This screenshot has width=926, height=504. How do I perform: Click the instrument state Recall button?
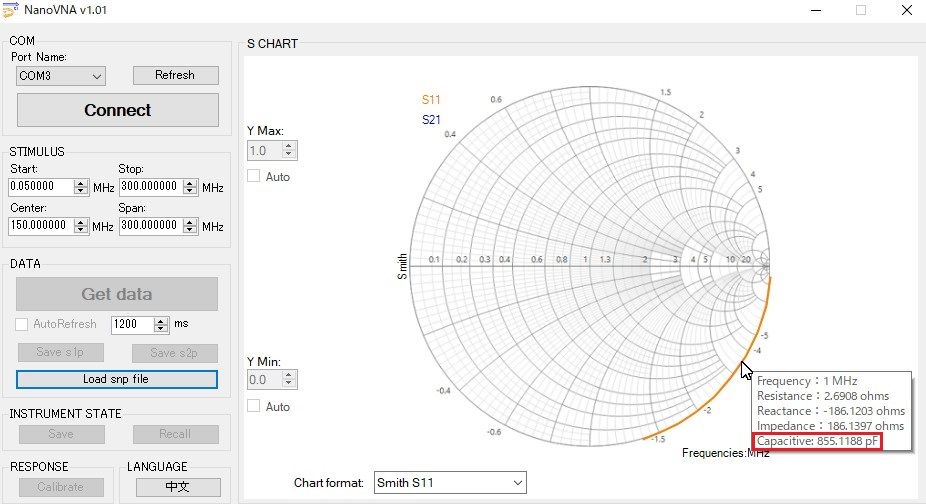coord(175,434)
